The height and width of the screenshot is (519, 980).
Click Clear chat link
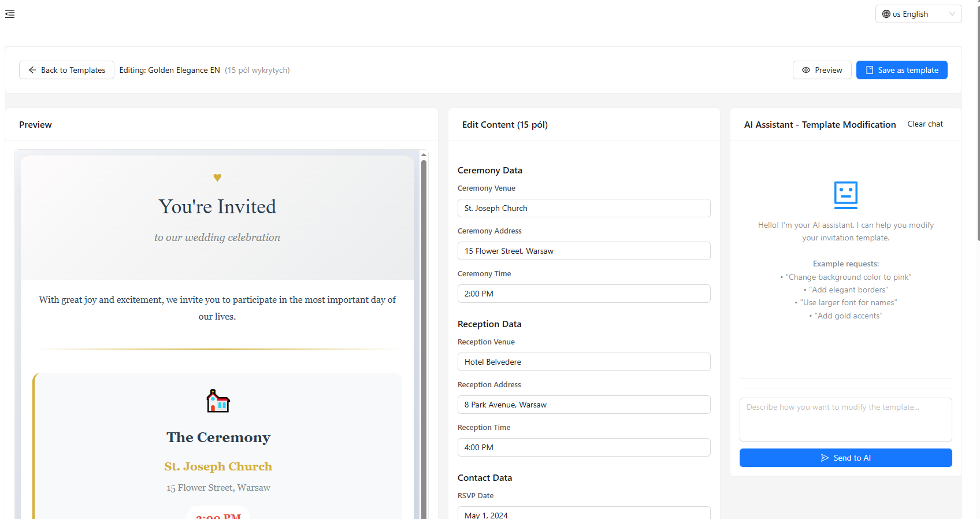(925, 124)
